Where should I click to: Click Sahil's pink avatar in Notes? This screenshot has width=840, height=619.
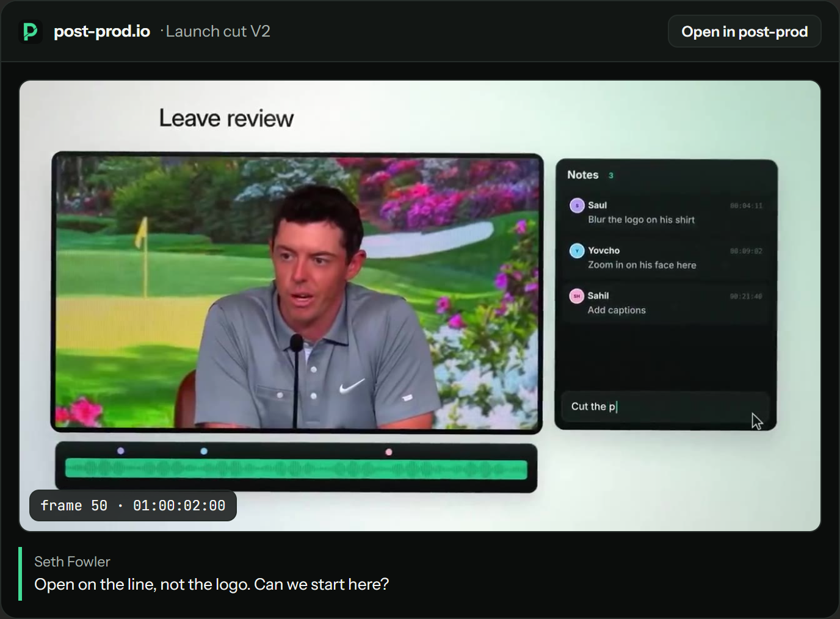(x=577, y=296)
